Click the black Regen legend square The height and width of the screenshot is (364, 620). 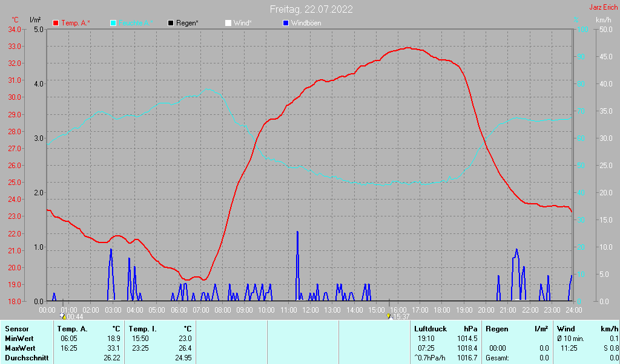[171, 23]
